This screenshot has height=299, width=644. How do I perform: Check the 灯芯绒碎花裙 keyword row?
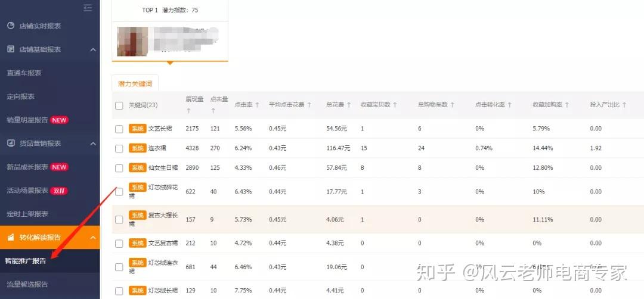click(x=119, y=192)
